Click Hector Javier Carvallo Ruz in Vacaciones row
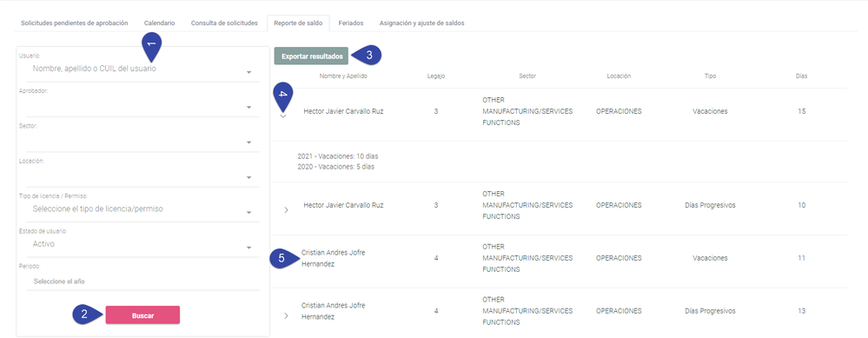The width and height of the screenshot is (868, 338). pyautogui.click(x=343, y=111)
